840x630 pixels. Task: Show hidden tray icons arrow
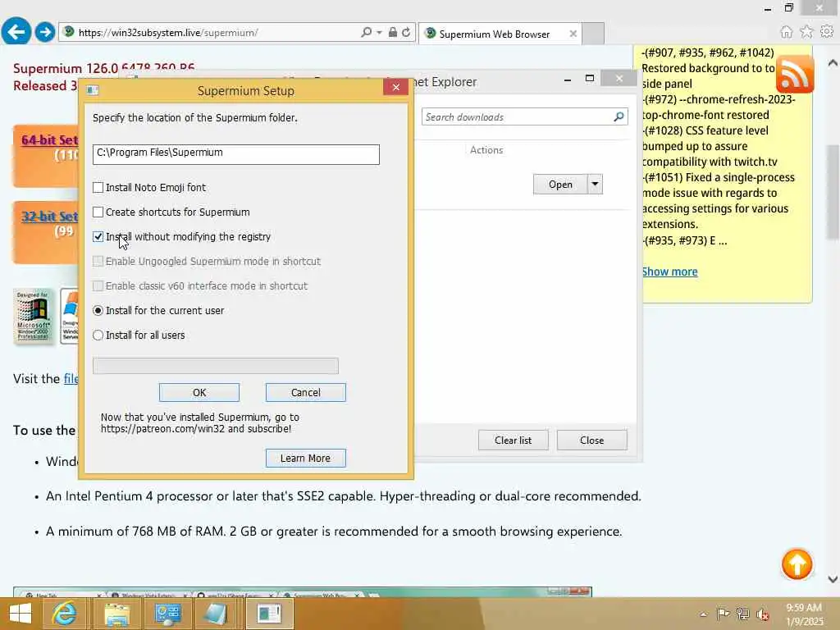[x=703, y=614]
